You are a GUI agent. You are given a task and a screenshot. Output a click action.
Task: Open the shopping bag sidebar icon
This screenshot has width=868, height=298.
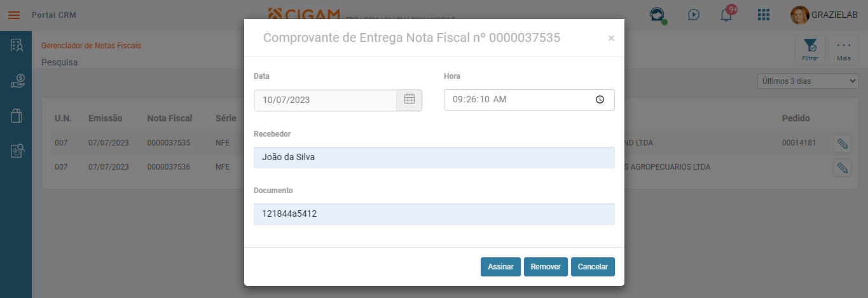pos(17,116)
